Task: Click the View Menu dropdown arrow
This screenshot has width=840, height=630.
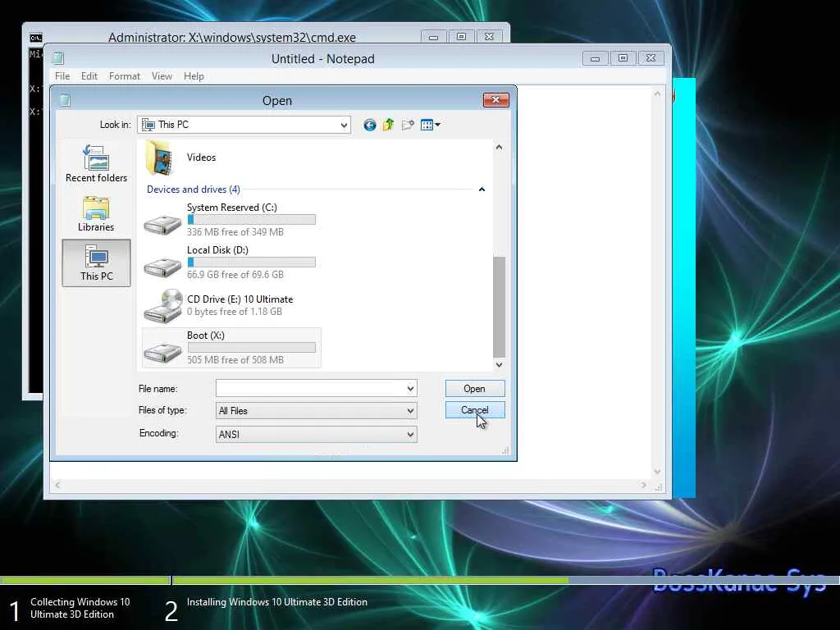Action: 438,125
